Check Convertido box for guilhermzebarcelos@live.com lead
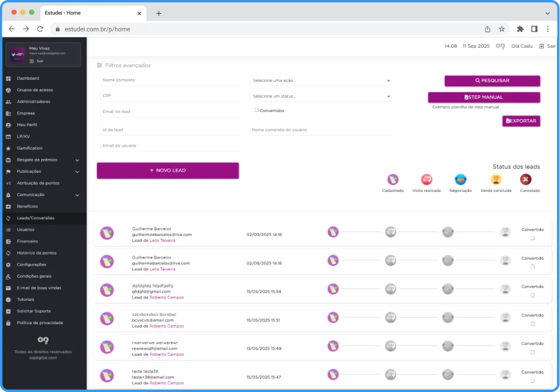The width and height of the screenshot is (560, 392). click(533, 238)
